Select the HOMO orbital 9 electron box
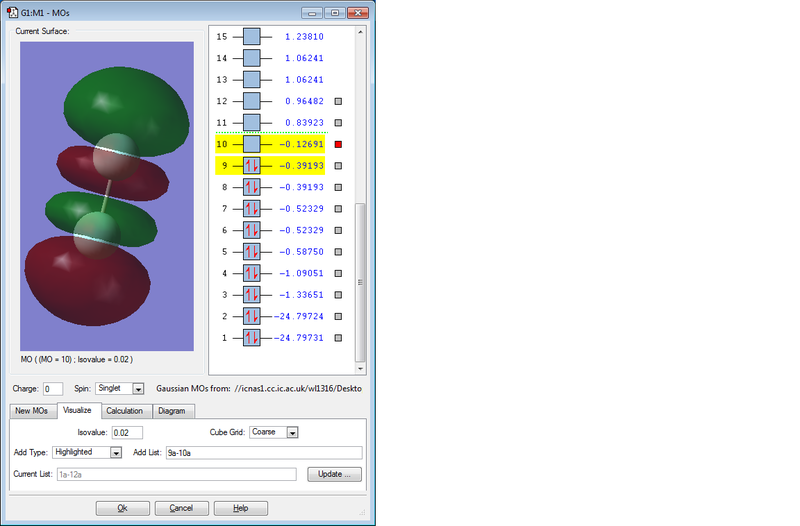800x526 pixels. pyautogui.click(x=252, y=166)
